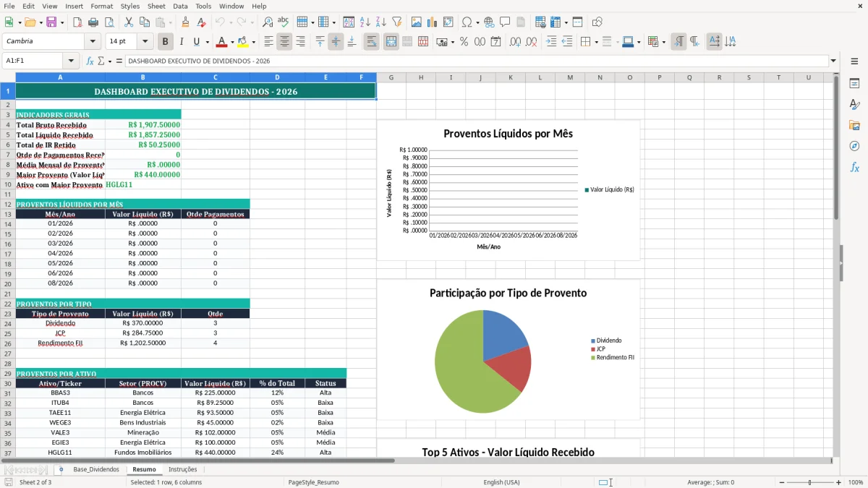This screenshot has width=868, height=488.
Task: Click the Sort dialog icon
Action: pos(349,22)
